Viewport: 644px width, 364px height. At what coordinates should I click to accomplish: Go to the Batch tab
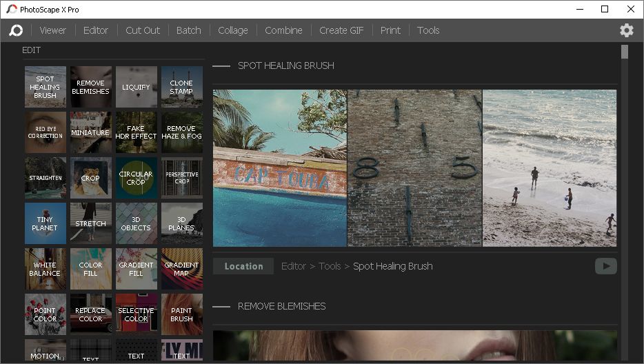click(188, 30)
